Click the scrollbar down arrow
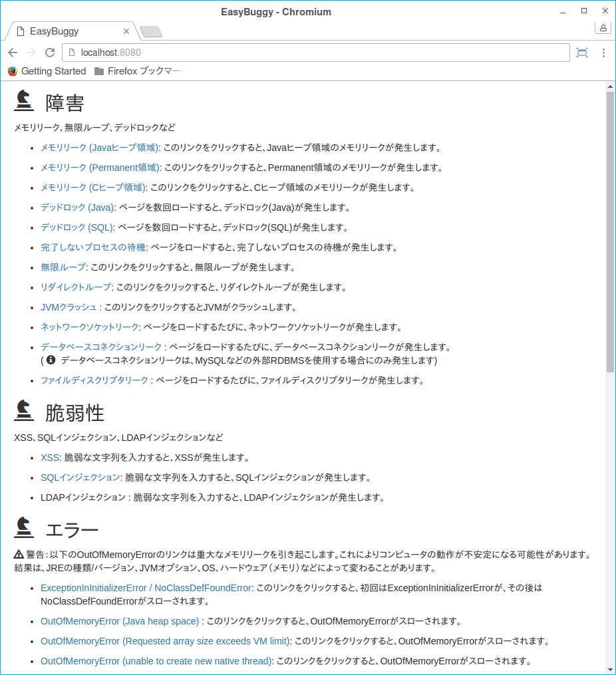616x675 pixels. 610,670
